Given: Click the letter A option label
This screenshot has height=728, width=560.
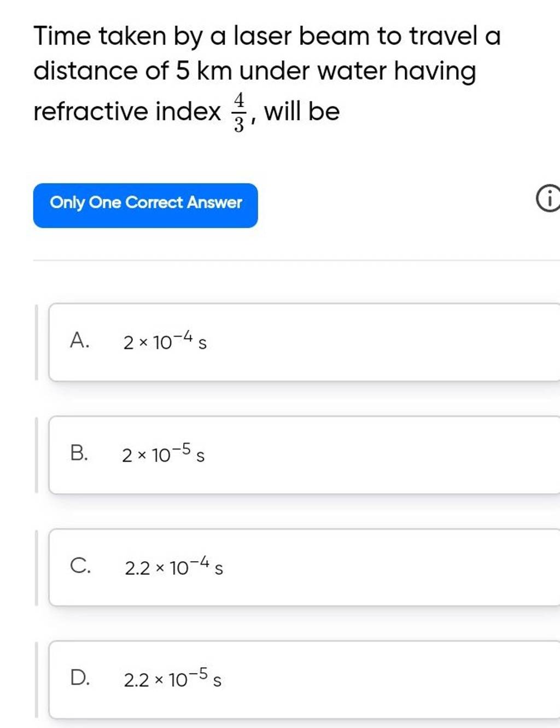Looking at the screenshot, I should pos(79,341).
